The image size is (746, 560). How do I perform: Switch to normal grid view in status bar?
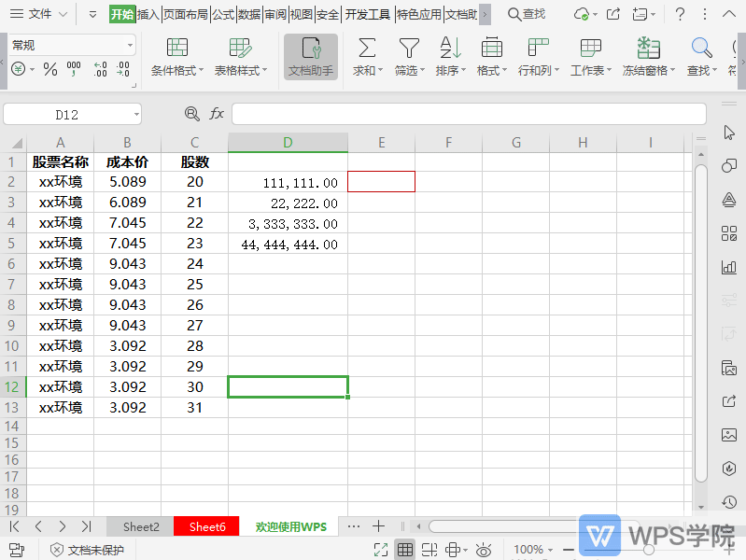[x=405, y=550]
